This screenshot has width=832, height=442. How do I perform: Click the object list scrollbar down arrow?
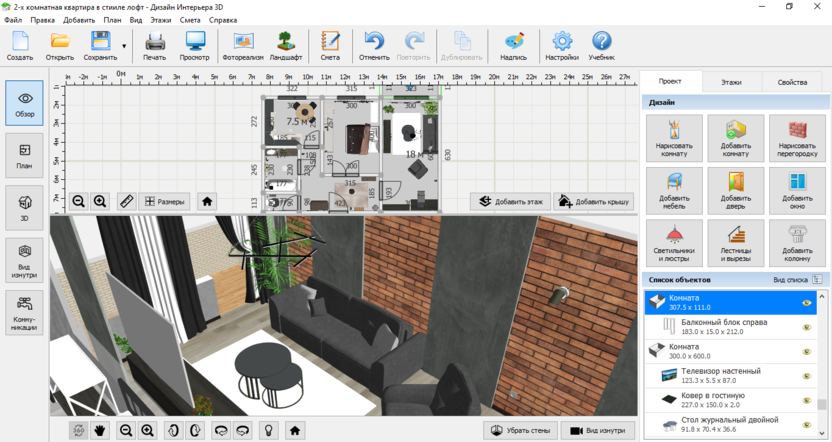pyautogui.click(x=822, y=434)
